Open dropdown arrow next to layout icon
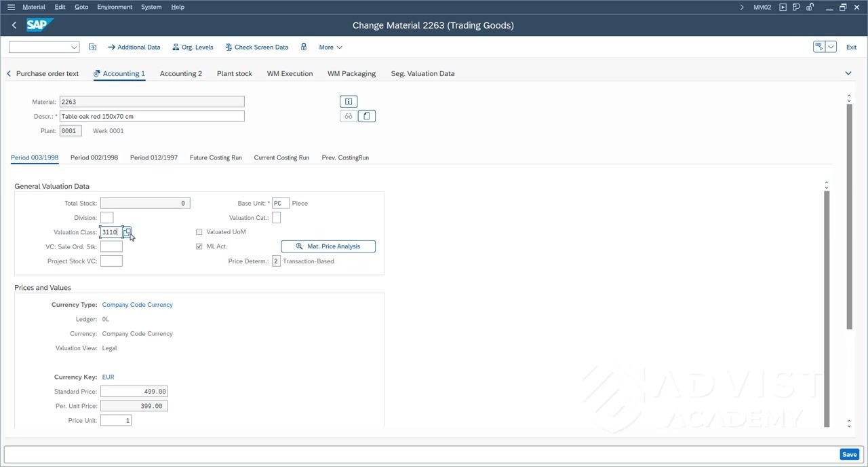This screenshot has height=467, width=868. (x=831, y=47)
